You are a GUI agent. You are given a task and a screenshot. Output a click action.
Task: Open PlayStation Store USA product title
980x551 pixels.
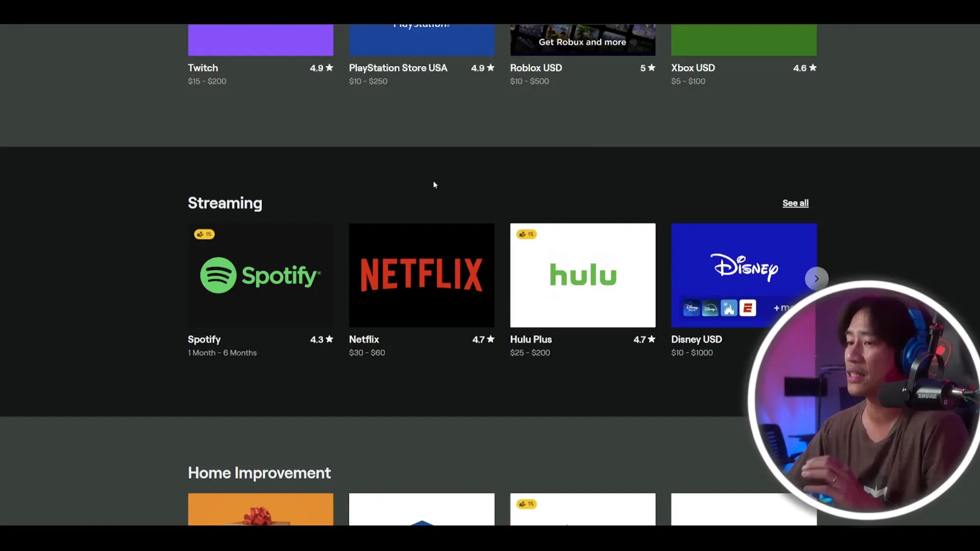click(398, 68)
